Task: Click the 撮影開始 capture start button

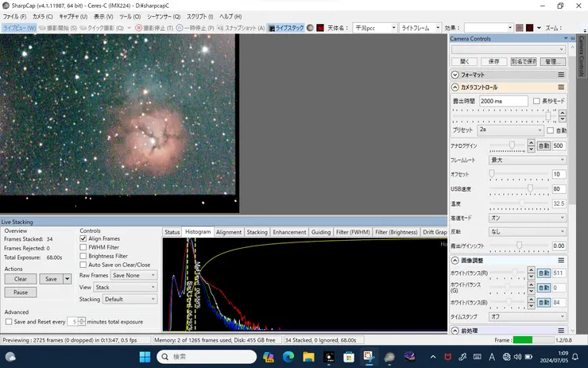Action: pyautogui.click(x=56, y=28)
